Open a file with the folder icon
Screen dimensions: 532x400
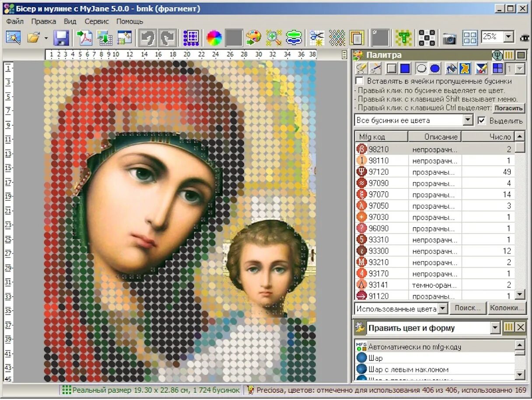pos(33,38)
